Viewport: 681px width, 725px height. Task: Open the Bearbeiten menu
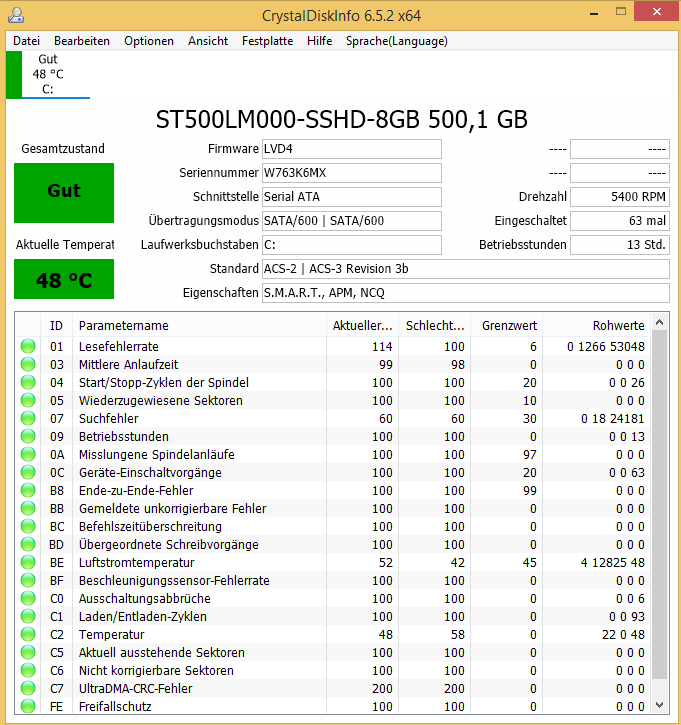(x=82, y=41)
